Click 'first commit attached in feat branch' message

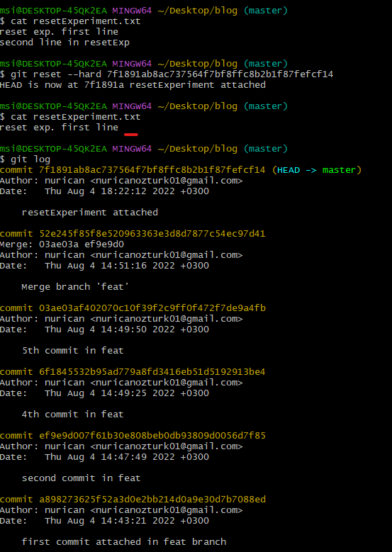[124, 542]
